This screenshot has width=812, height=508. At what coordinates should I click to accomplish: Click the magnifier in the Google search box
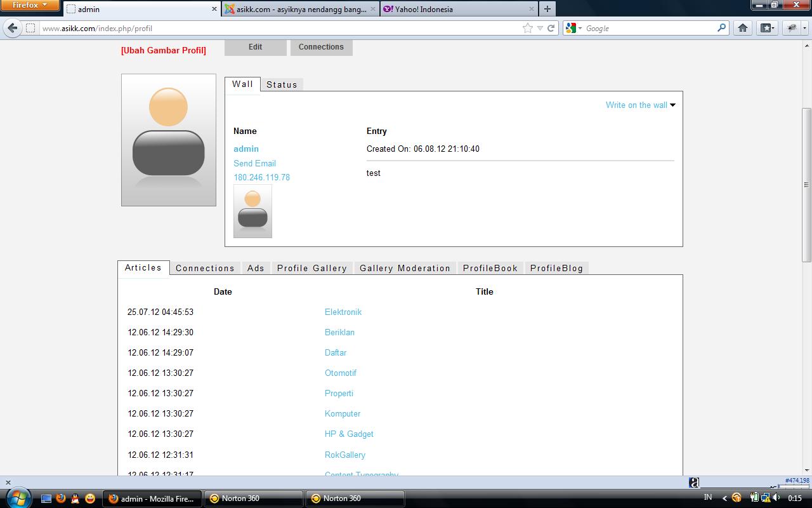(721, 28)
